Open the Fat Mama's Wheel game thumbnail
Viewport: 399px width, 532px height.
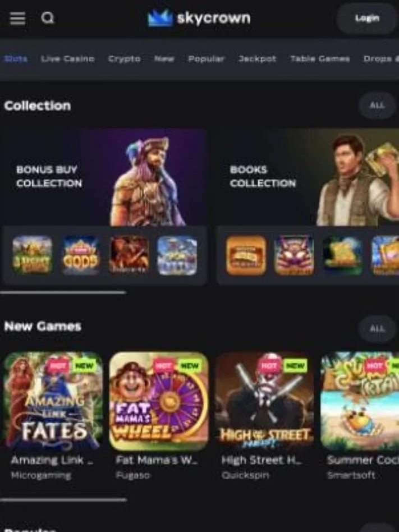point(159,401)
